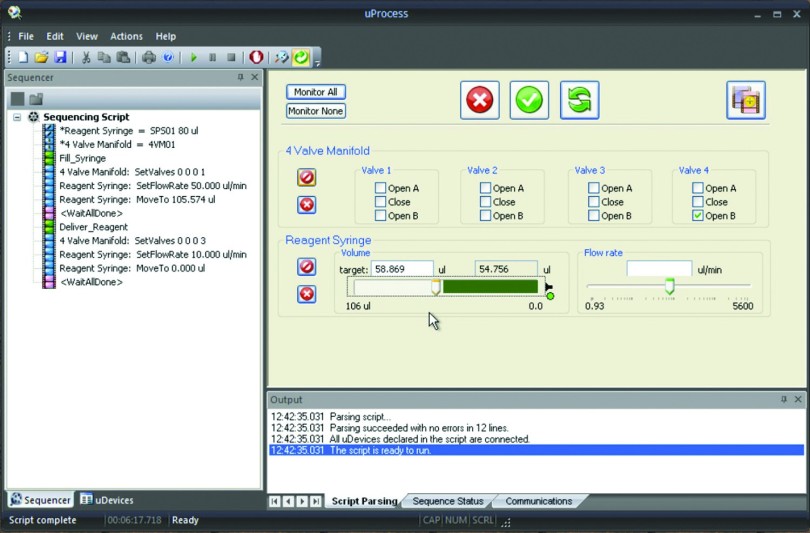The image size is (810, 533).
Task: Select 'SetValves 0 0 0 3' script line
Action: coord(132,241)
